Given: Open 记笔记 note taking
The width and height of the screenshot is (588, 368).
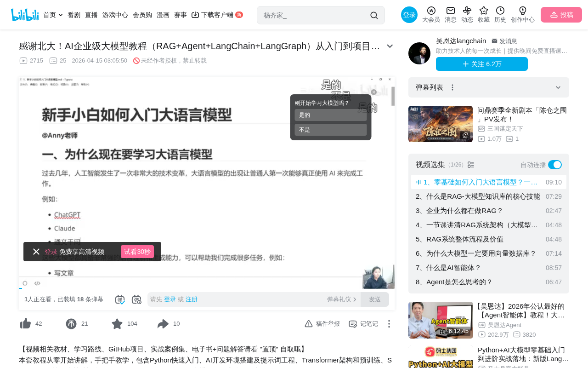Looking at the screenshot, I should 363,324.
